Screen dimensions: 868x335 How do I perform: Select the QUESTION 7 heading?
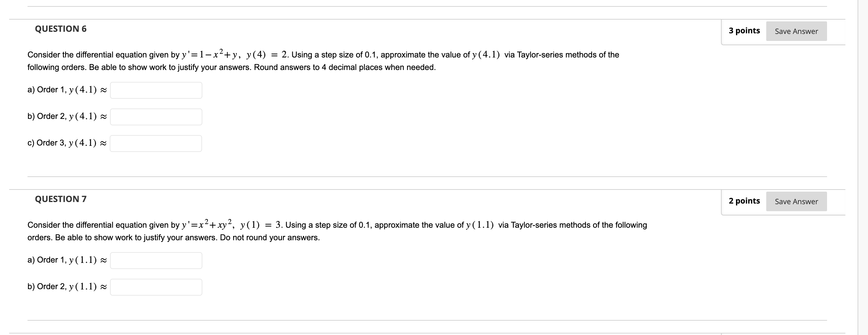point(61,199)
